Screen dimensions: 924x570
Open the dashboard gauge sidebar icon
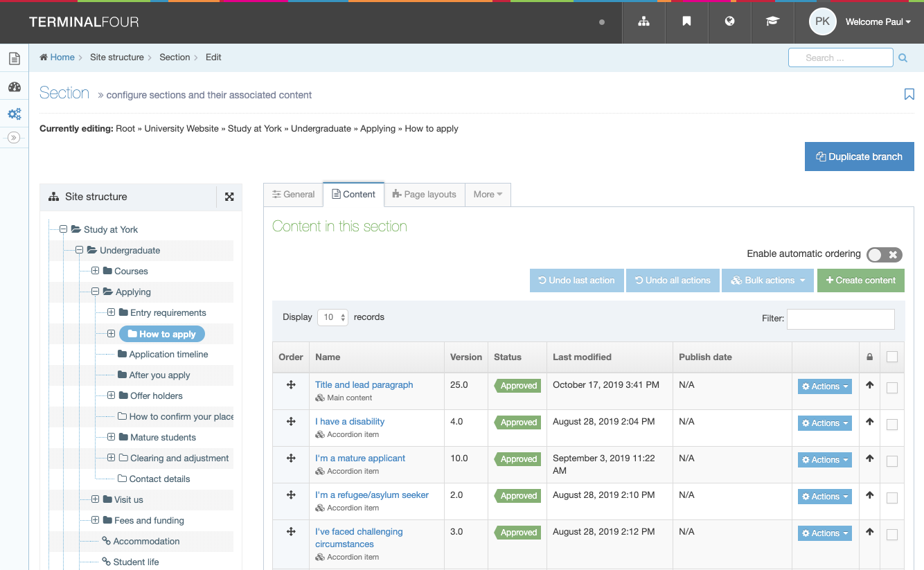click(14, 87)
